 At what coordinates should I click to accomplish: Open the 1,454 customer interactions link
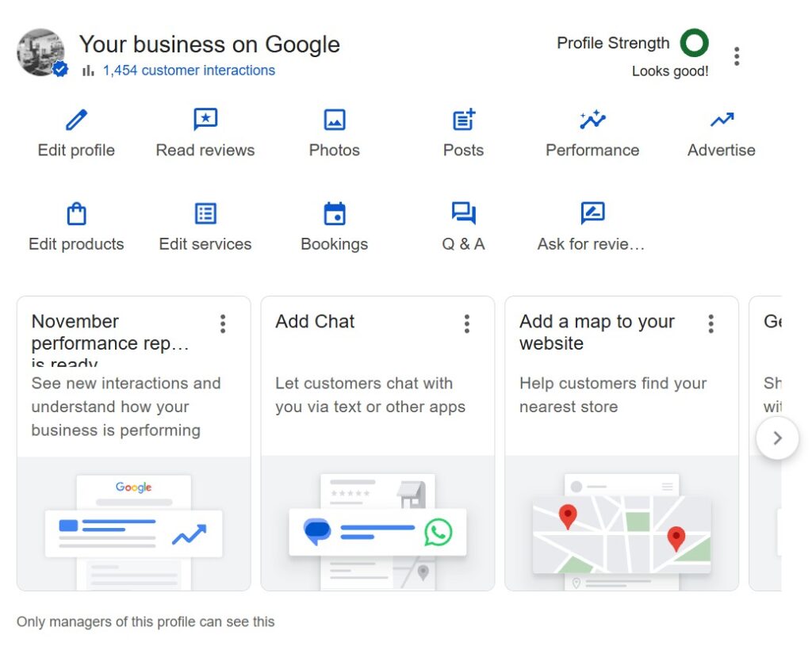189,71
